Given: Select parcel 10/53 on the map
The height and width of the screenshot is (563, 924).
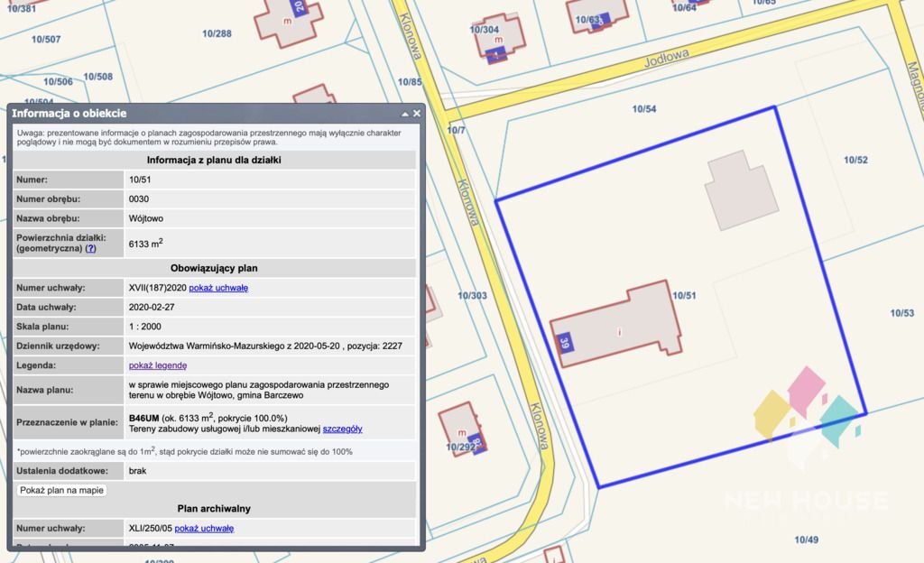Looking at the screenshot, I should click(901, 313).
